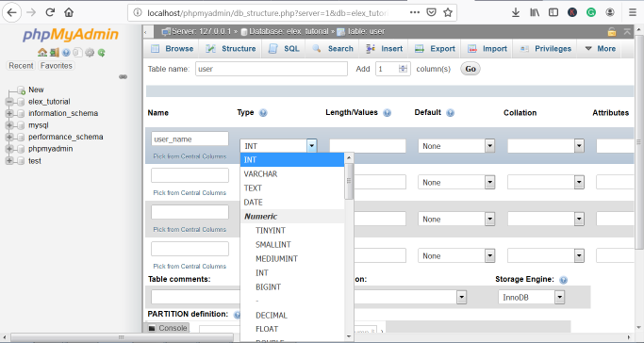Click the Table comments input field
The height and width of the screenshot is (343, 644).
tap(195, 297)
